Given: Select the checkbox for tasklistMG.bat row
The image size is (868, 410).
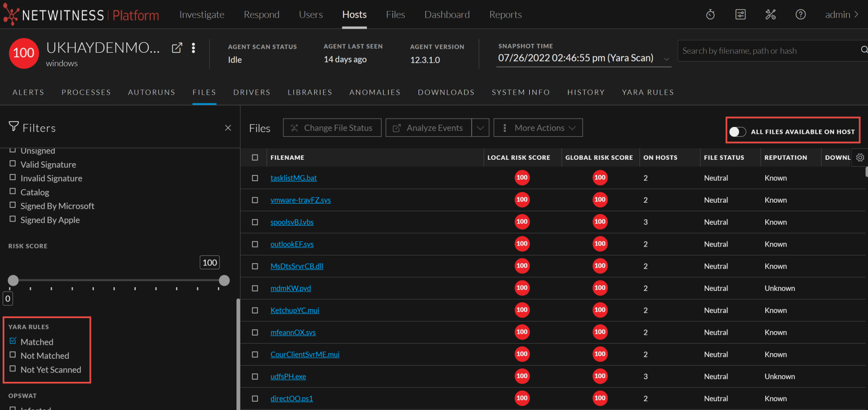Looking at the screenshot, I should [x=255, y=178].
